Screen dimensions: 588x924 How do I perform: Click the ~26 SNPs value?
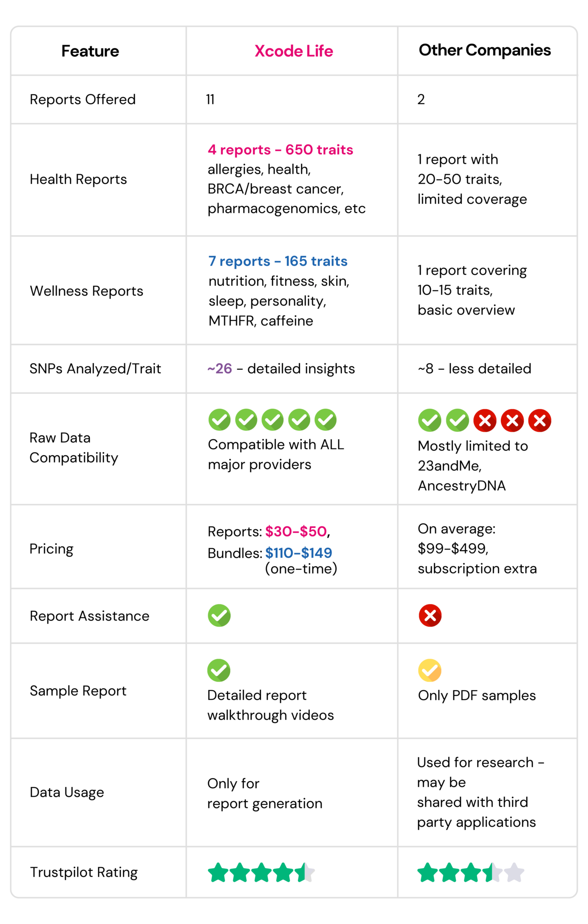pos(220,368)
